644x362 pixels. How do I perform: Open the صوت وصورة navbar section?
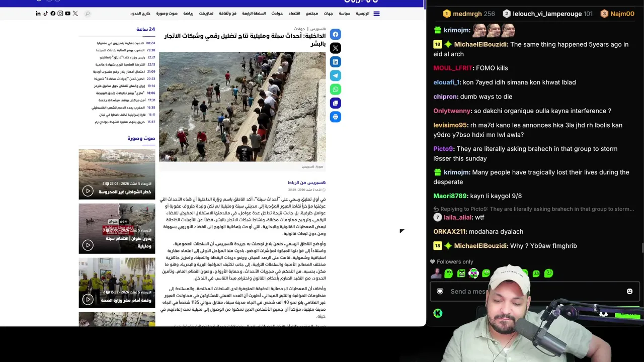click(x=167, y=14)
